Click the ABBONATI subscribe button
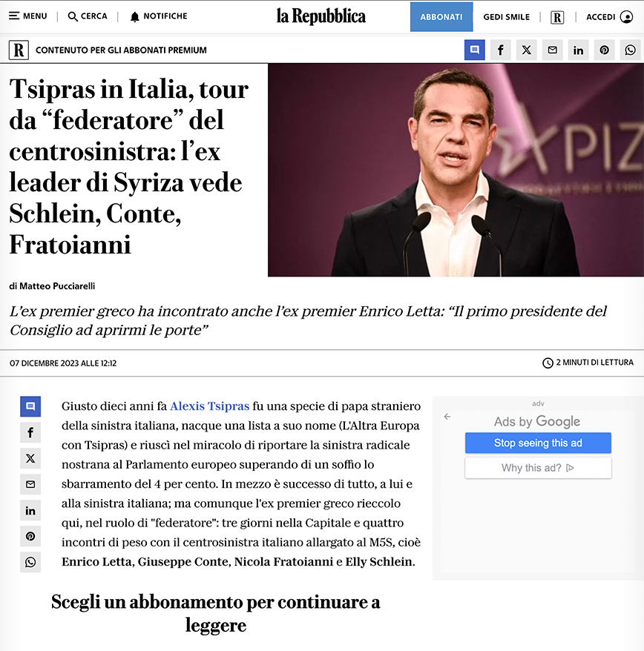Screen dimensions: 644x651 [441, 16]
